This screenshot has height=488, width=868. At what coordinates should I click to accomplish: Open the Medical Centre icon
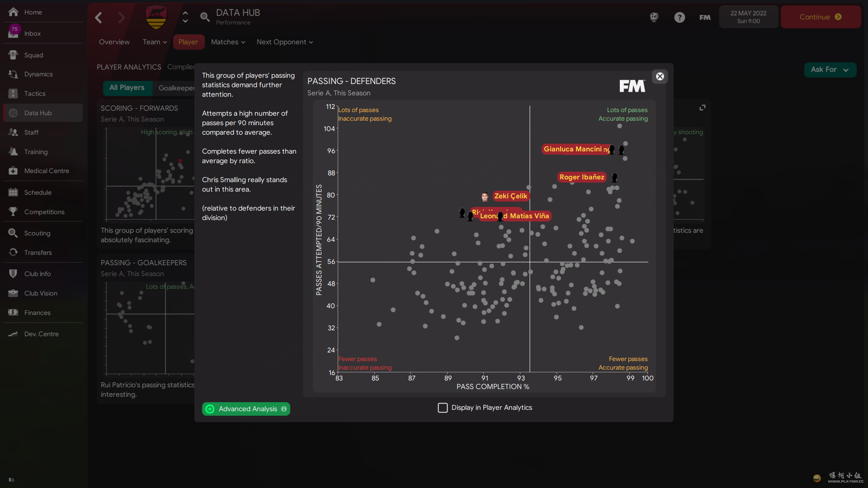[x=13, y=171]
